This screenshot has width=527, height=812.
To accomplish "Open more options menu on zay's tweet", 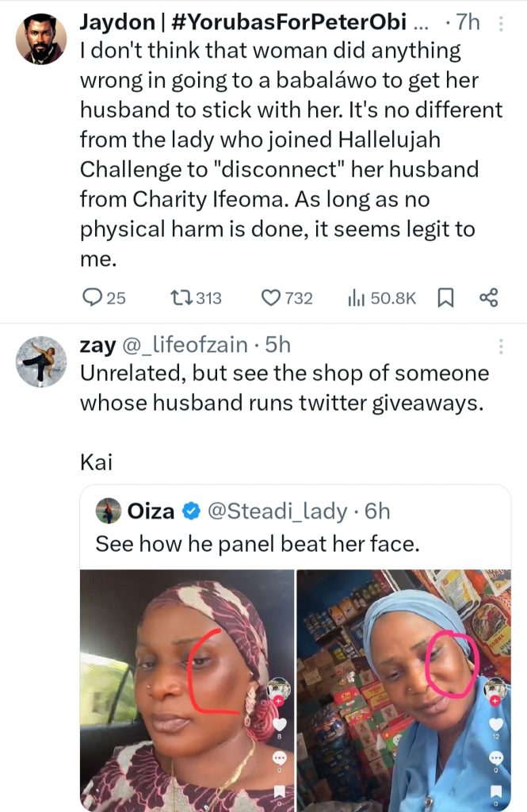I will [500, 346].
